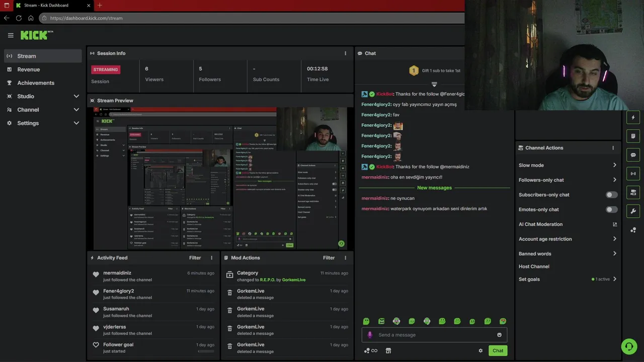Select Stream in the sidebar

pyautogui.click(x=43, y=56)
